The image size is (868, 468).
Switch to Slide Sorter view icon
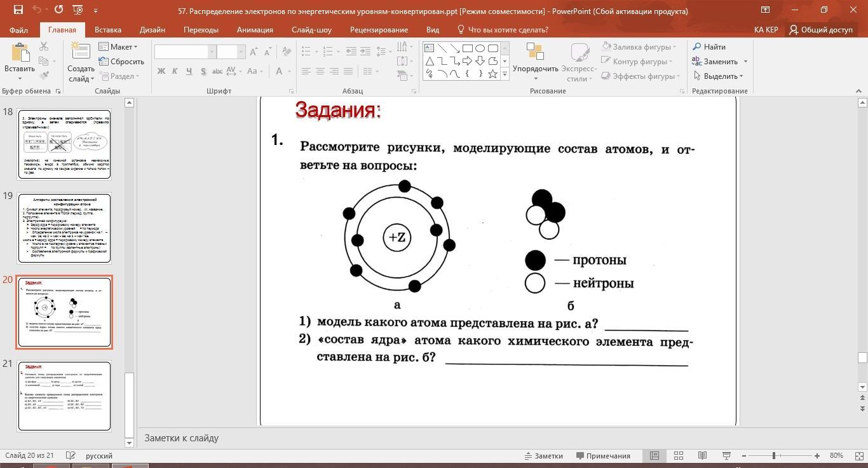pyautogui.click(x=678, y=455)
